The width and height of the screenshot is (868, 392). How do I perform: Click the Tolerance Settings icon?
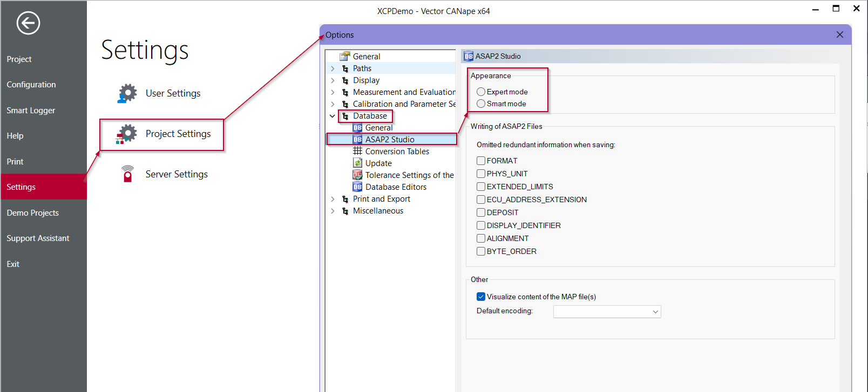357,175
